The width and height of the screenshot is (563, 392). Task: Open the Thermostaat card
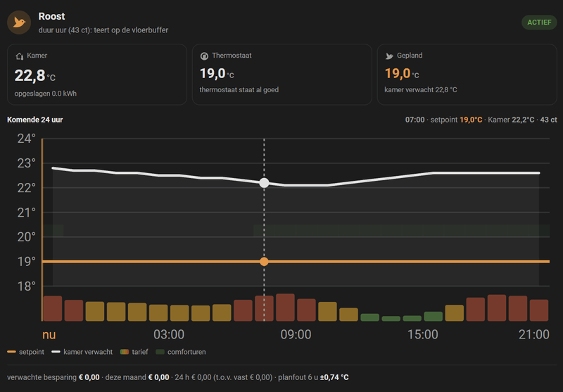282,75
